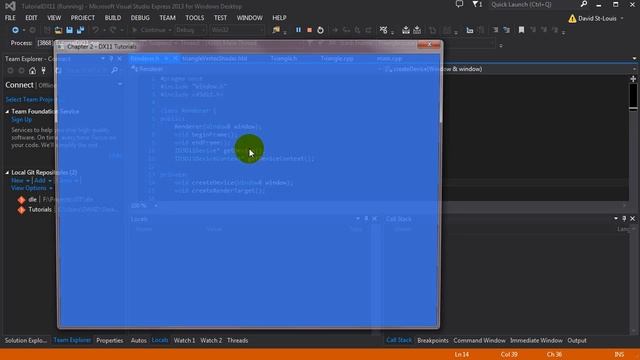Open the TOOLS menu
The width and height of the screenshot is (640, 360).
(195, 18)
